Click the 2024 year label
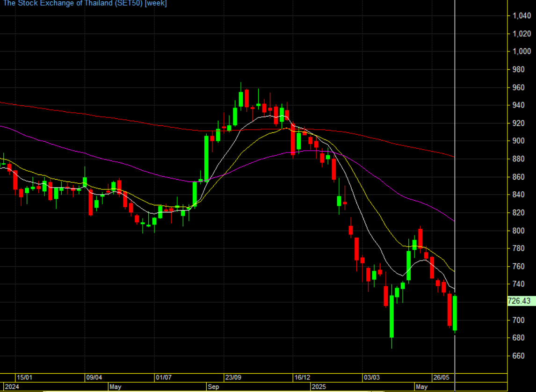This screenshot has height=392, width=536. [x=12, y=387]
